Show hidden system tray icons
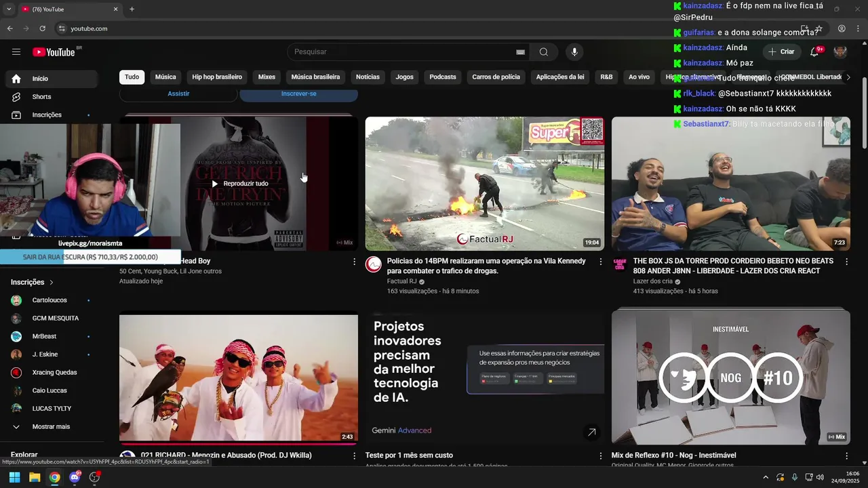Image resolution: width=868 pixels, height=488 pixels. click(766, 477)
